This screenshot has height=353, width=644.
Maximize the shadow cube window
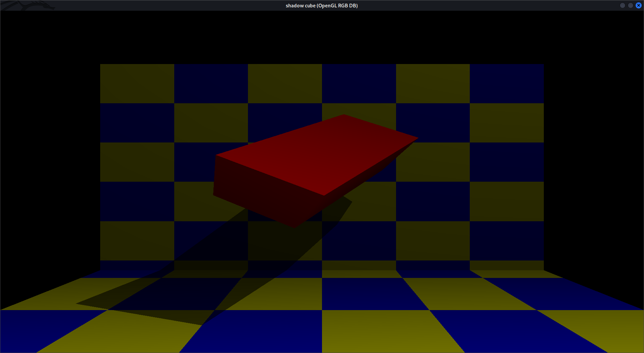630,5
